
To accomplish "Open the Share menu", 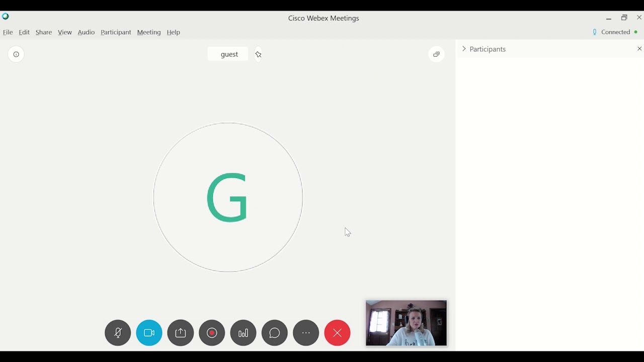I will [44, 32].
